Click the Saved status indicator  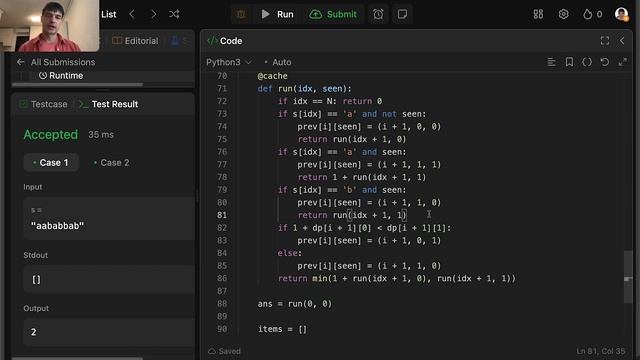224,351
